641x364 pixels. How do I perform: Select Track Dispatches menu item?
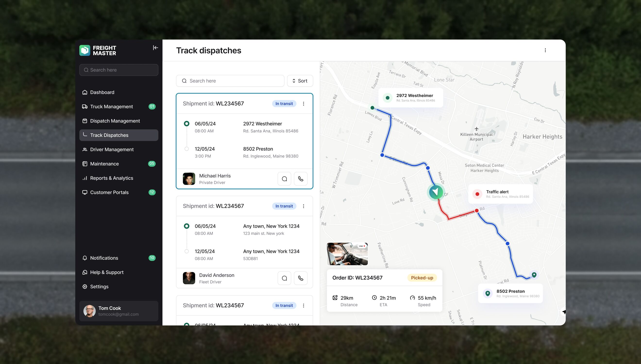[x=119, y=135]
